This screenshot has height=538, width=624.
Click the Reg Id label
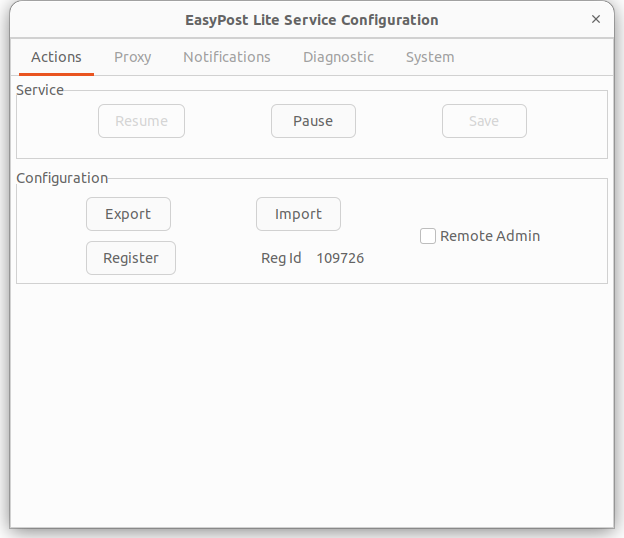coord(281,258)
